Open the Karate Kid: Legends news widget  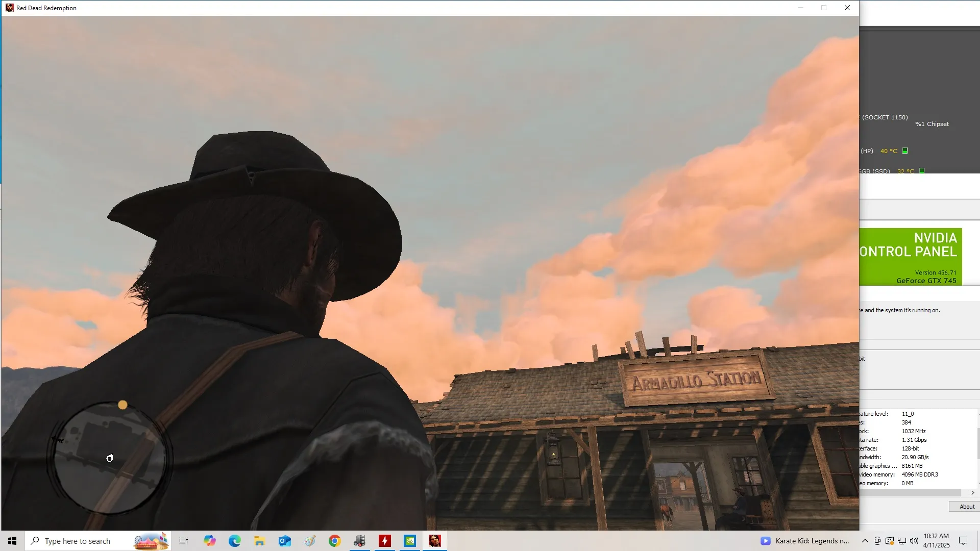point(805,541)
